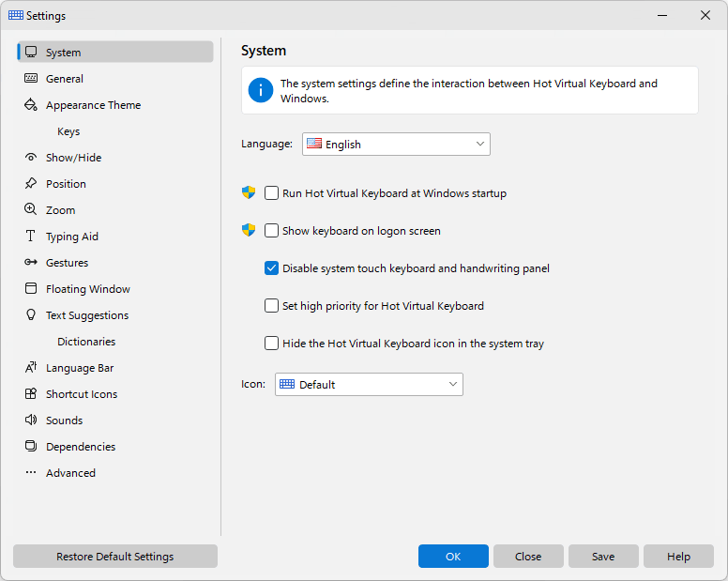Open Language Bar settings
The width and height of the screenshot is (728, 581).
click(115, 368)
